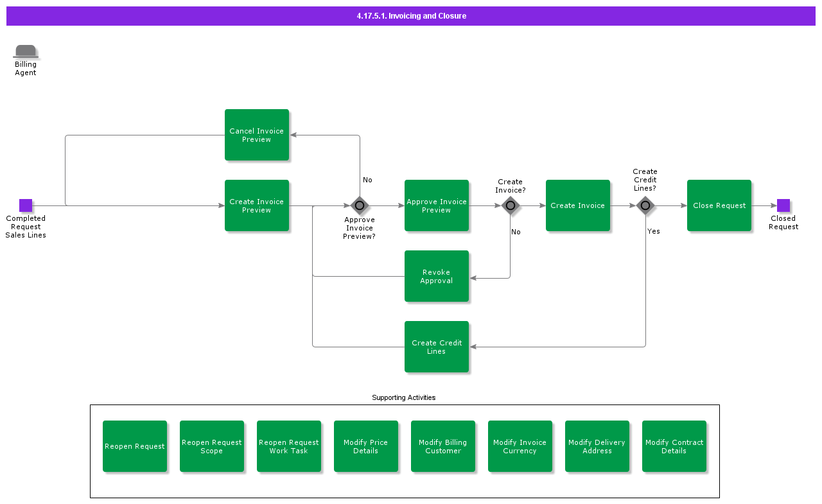Click the Modify Invoice Currency activity
Viewport: 822px width, 504px height.
pyautogui.click(x=520, y=446)
